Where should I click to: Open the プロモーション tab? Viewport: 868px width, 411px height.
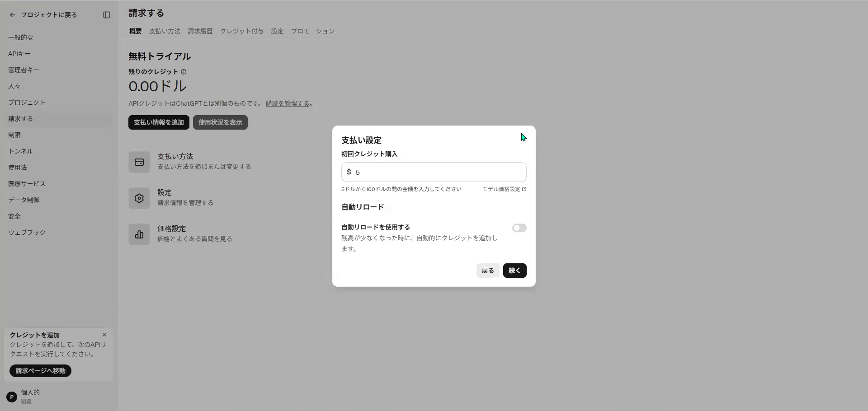[313, 31]
